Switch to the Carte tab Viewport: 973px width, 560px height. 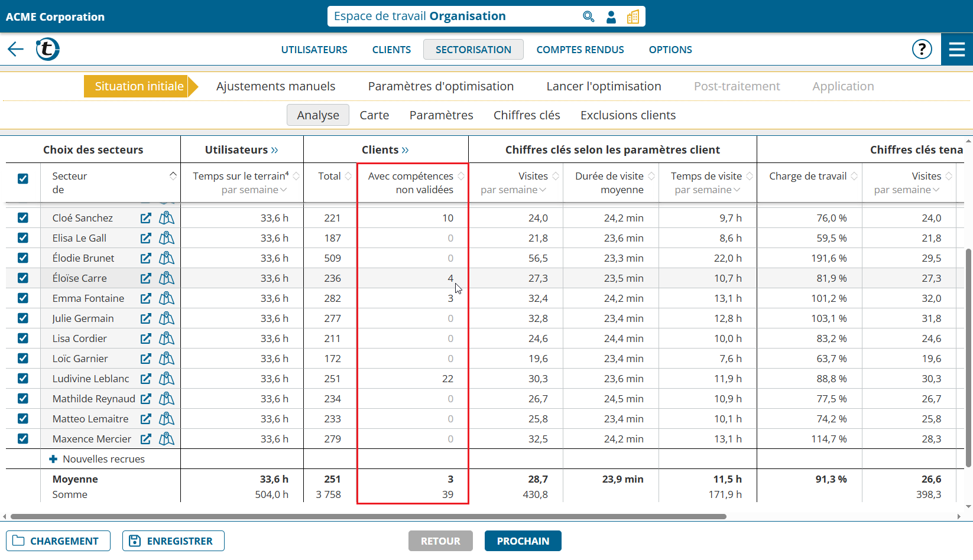tap(374, 115)
